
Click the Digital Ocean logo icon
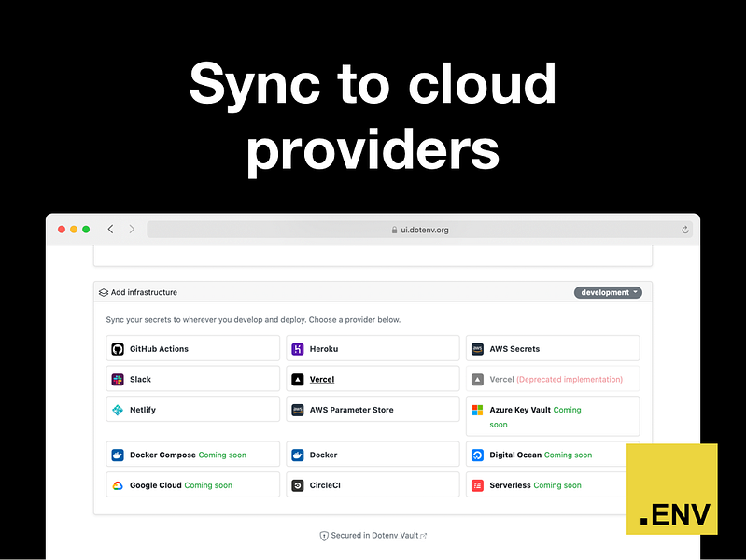tap(477, 455)
